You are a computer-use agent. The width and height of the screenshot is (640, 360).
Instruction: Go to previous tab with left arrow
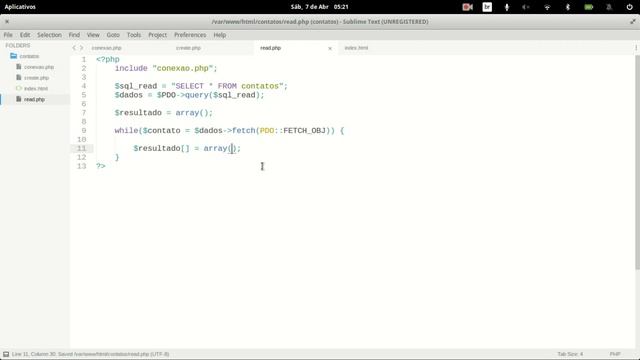point(74,48)
